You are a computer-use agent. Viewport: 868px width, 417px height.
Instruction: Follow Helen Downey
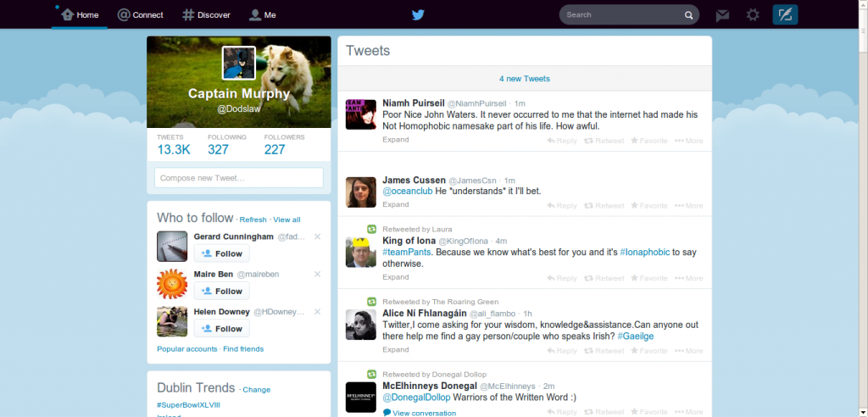click(221, 329)
